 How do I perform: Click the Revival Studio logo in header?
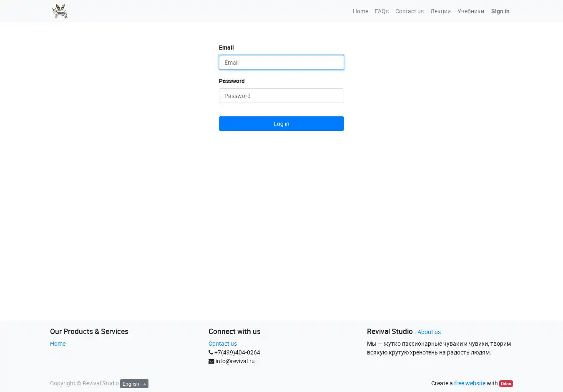pos(60,11)
